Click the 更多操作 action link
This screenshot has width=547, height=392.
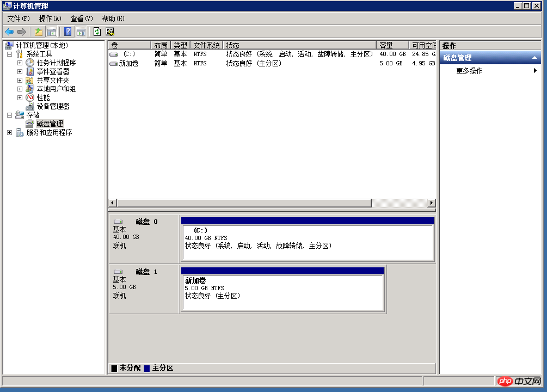point(469,71)
